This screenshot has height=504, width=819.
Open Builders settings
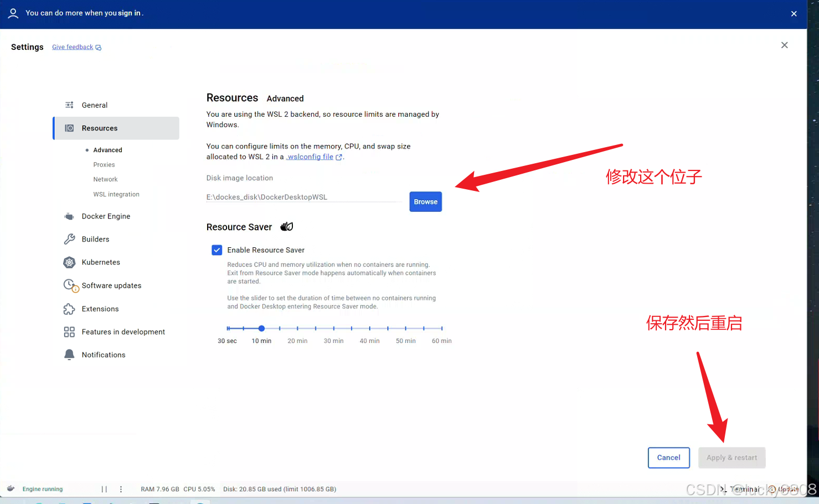pyautogui.click(x=95, y=239)
